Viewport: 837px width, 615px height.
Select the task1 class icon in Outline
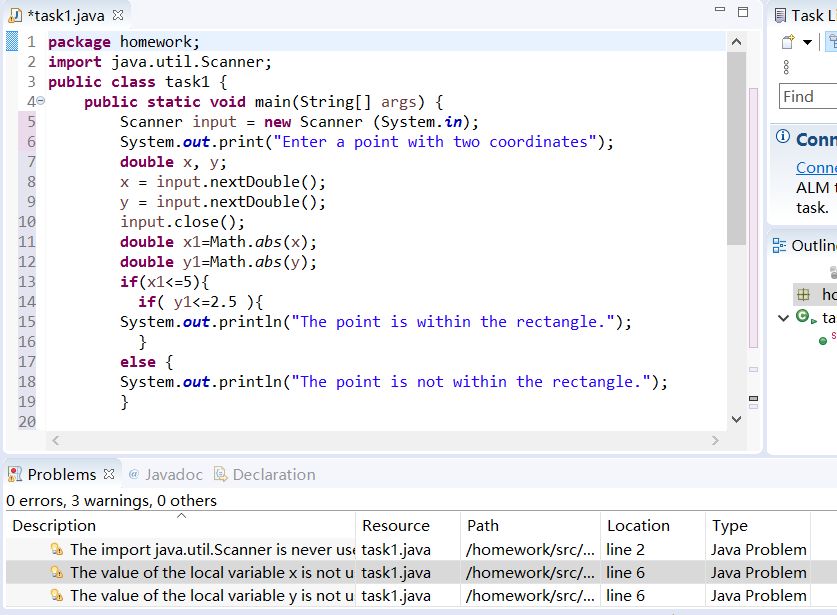(x=802, y=317)
